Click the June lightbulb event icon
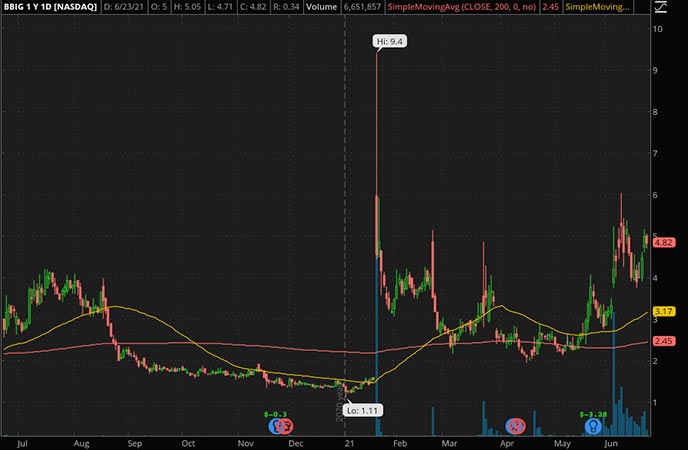This screenshot has width=688, height=450. point(593,425)
